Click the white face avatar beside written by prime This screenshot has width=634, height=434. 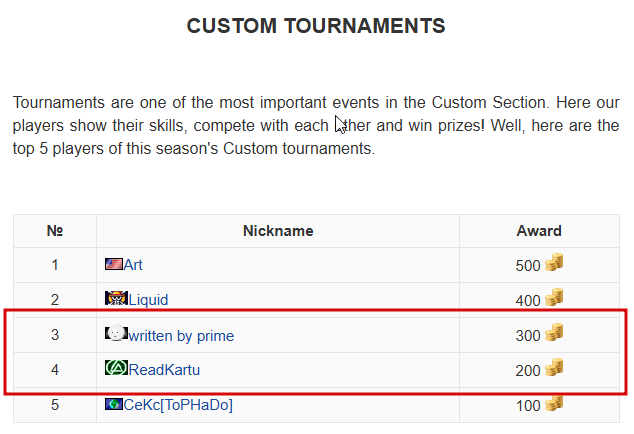(116, 333)
